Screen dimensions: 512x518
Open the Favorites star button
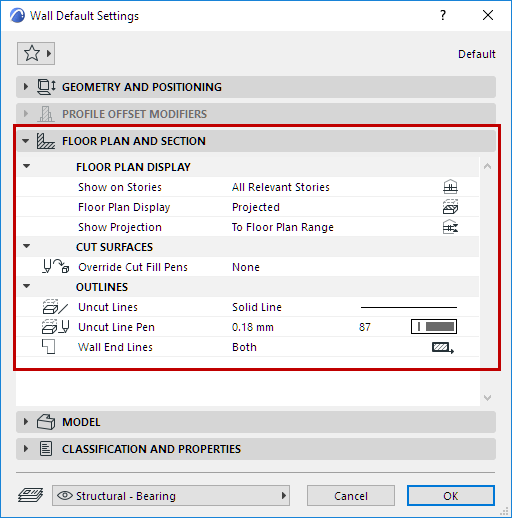[36, 53]
